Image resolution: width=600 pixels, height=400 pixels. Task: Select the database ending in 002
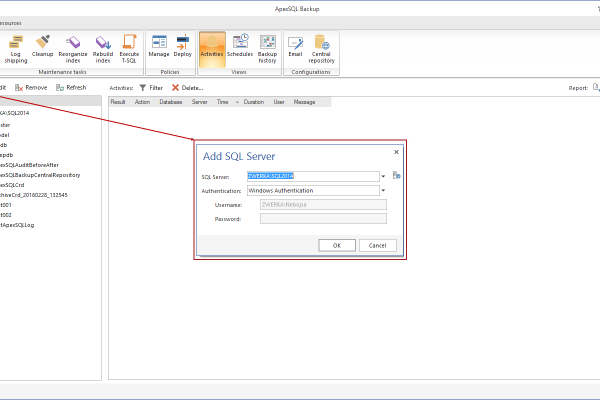pyautogui.click(x=6, y=215)
